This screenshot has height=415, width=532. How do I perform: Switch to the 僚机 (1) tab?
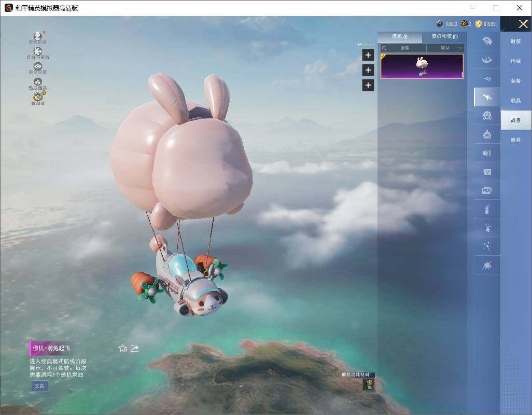coord(400,37)
